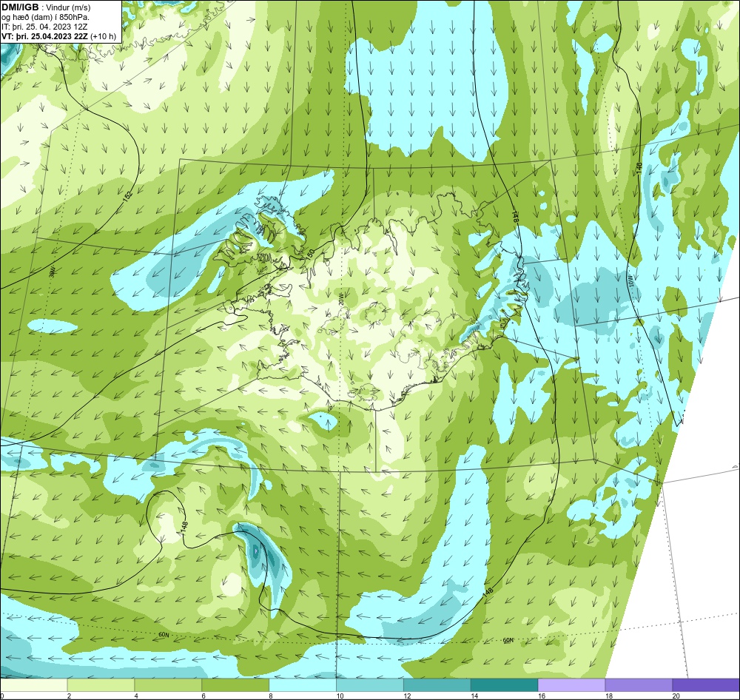Select the 4–6 m/s green legend swatch

[168, 684]
